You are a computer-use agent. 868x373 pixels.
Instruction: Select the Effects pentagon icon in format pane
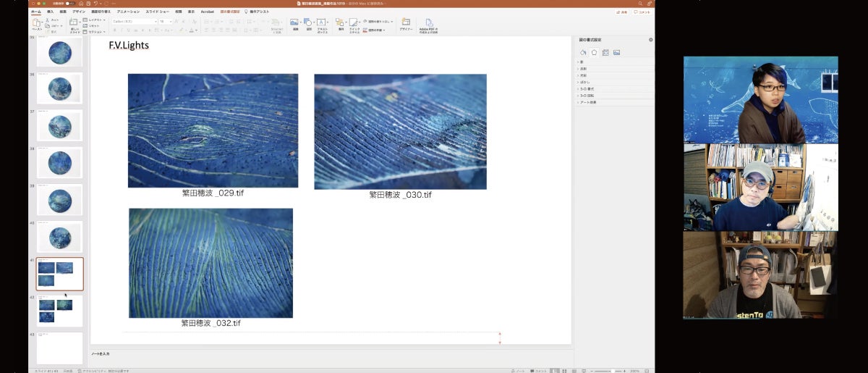(x=594, y=53)
